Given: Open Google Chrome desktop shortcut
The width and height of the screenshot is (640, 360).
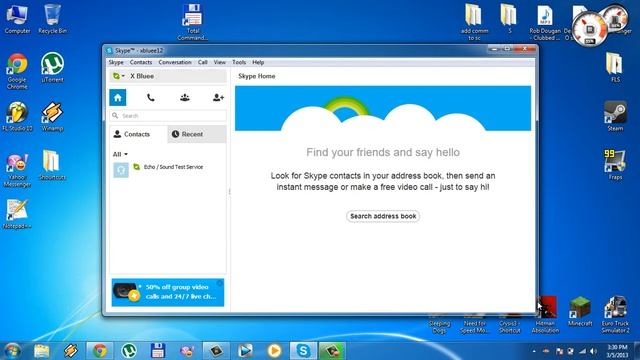Looking at the screenshot, I should 17,71.
